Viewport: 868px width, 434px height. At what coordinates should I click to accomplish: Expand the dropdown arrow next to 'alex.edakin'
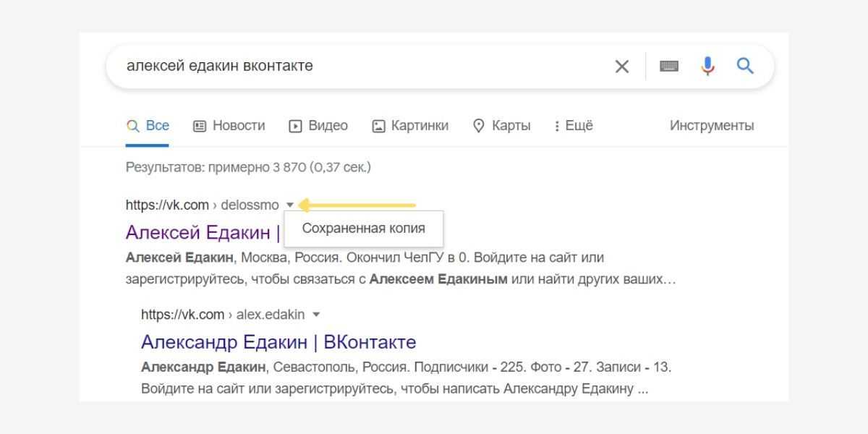tap(315, 315)
